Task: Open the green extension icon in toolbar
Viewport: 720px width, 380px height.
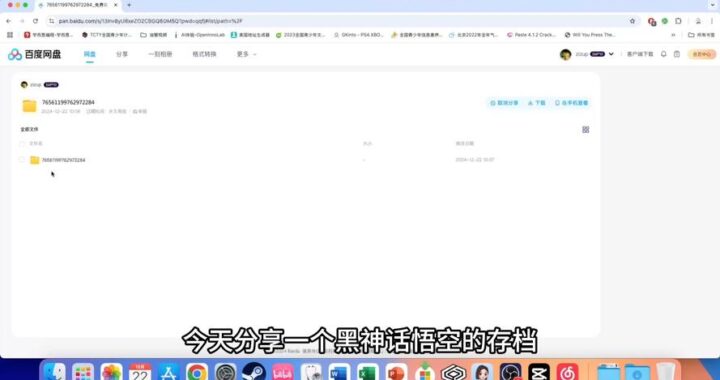Action: pyautogui.click(x=664, y=21)
